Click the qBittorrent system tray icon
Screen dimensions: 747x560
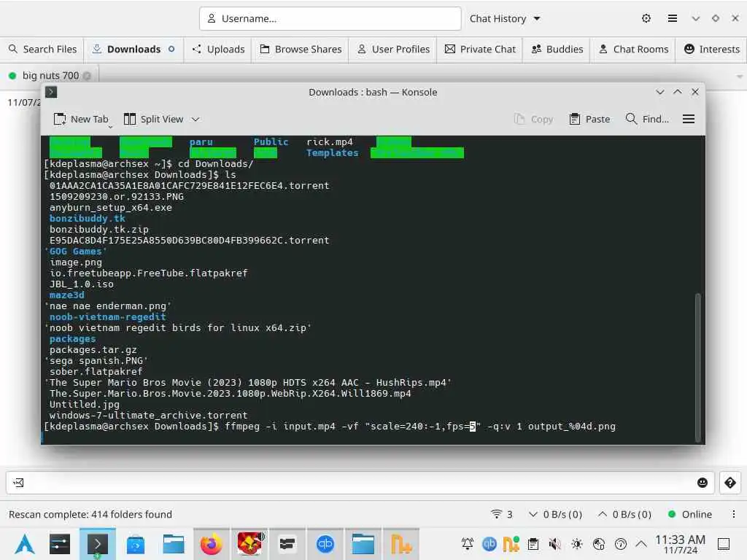coord(489,544)
